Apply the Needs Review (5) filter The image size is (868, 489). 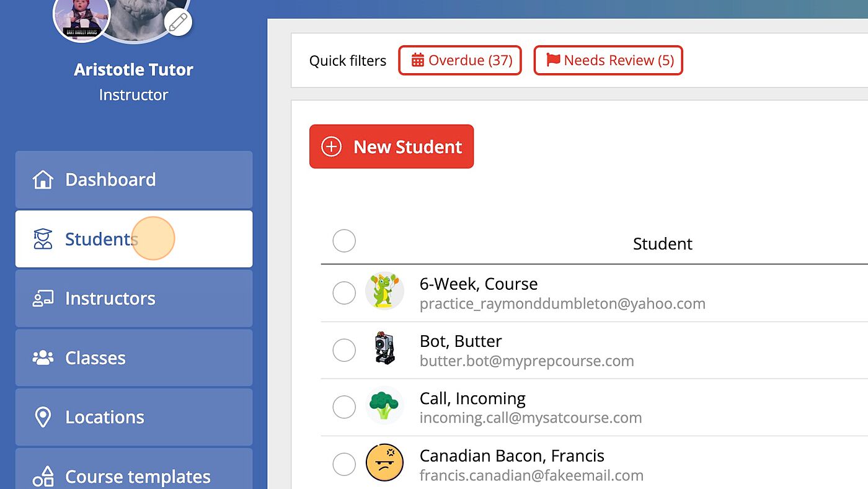(608, 60)
